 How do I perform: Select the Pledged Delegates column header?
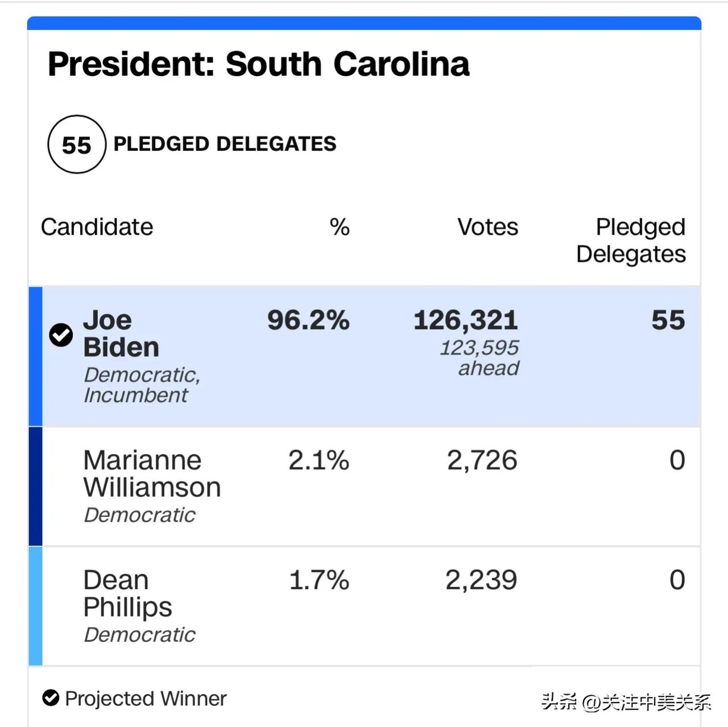631,240
